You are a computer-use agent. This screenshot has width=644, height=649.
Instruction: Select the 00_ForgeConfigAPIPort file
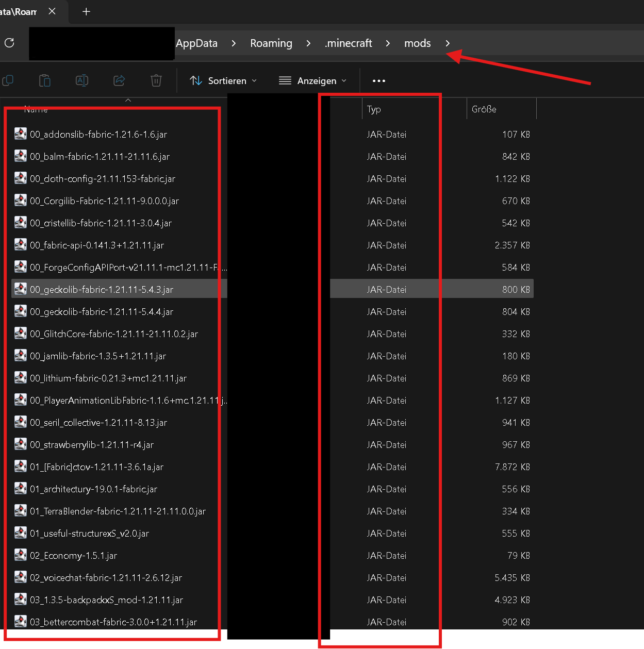(128, 268)
